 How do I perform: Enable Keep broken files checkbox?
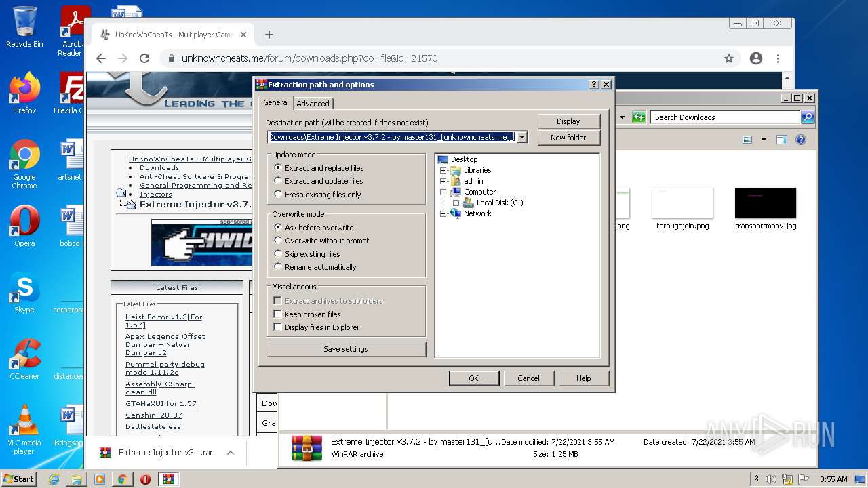(277, 314)
